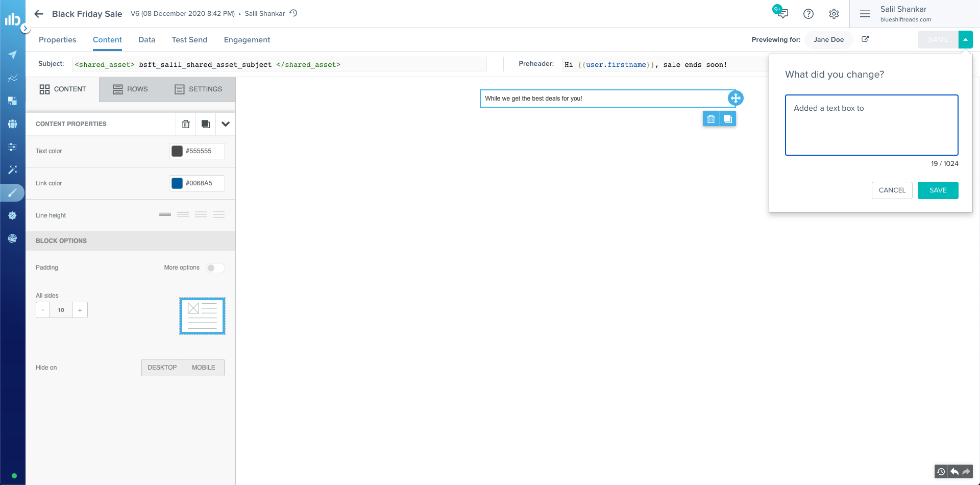Click the padding value 10 field
This screenshot has width=980, height=485.
click(x=61, y=310)
